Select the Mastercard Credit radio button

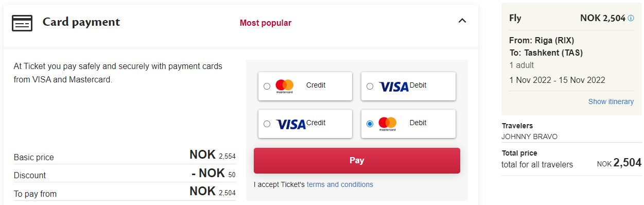click(x=267, y=86)
